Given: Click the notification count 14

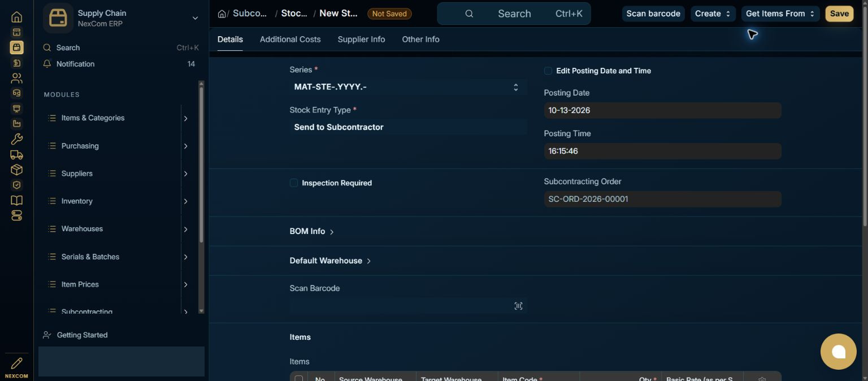Looking at the screenshot, I should click(x=191, y=64).
